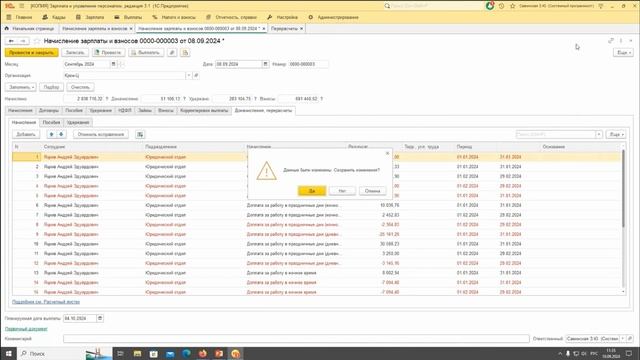Add the document to favorites with the star
This screenshot has height=360, width=640.
pos(37,41)
